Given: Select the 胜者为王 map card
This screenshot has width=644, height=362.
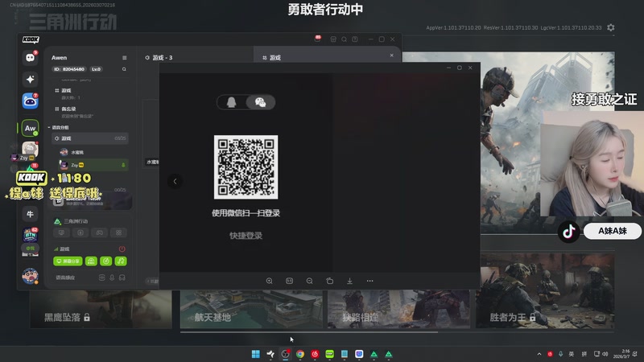Looking at the screenshot, I should tap(545, 290).
